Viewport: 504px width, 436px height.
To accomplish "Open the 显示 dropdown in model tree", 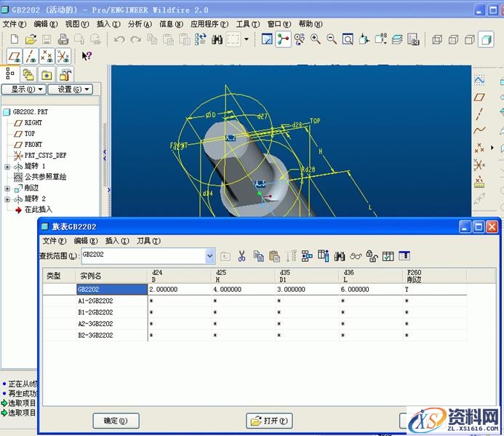I will coord(24,89).
